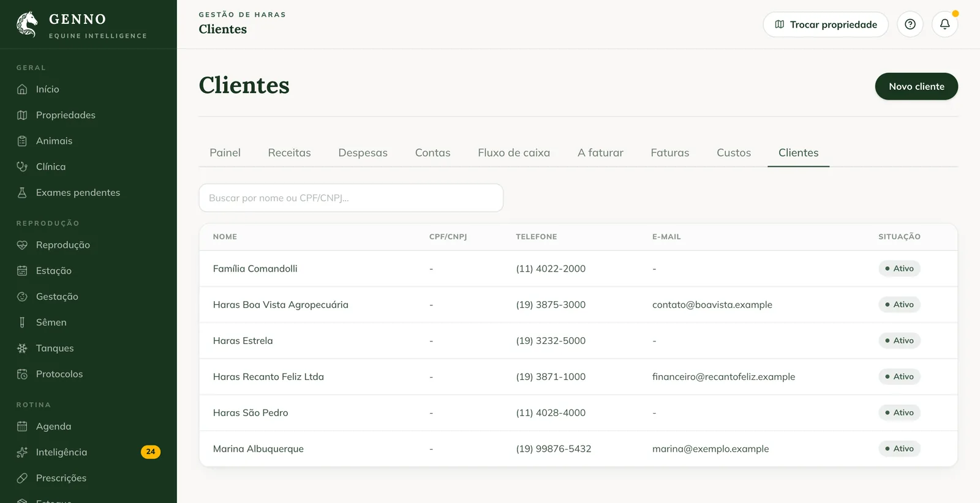Click the Clientes tab

click(798, 153)
